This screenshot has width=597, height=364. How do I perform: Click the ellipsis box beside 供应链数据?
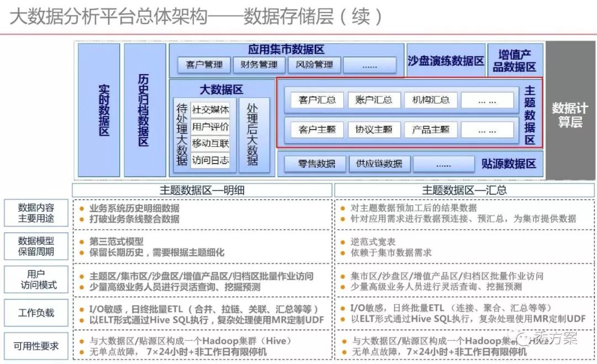[x=443, y=164]
